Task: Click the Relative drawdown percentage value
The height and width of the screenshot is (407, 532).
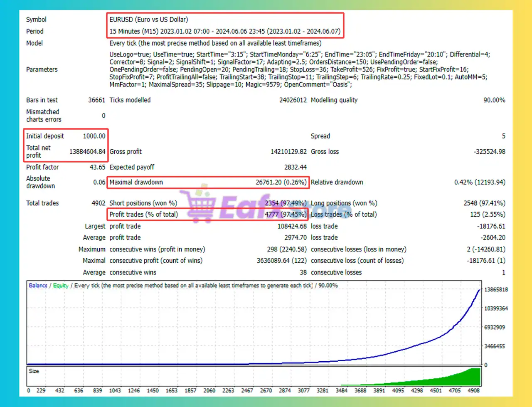Action: pyautogui.click(x=480, y=182)
